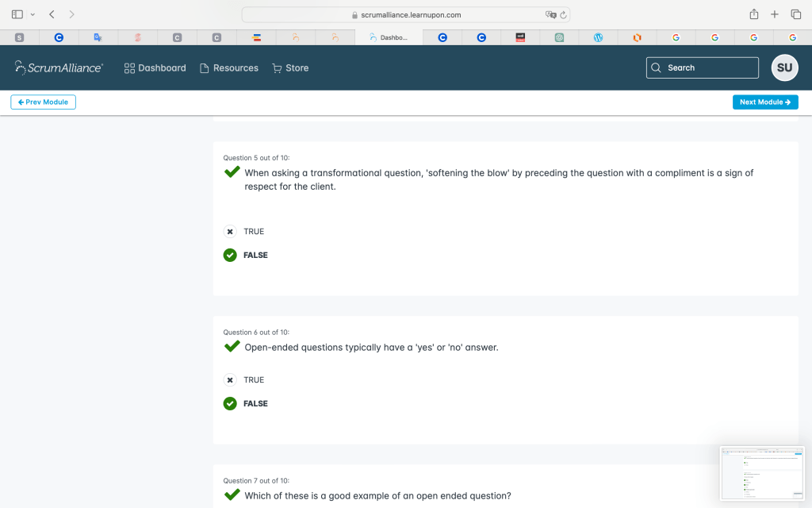
Task: Open the Resources menu item
Action: pyautogui.click(x=229, y=68)
